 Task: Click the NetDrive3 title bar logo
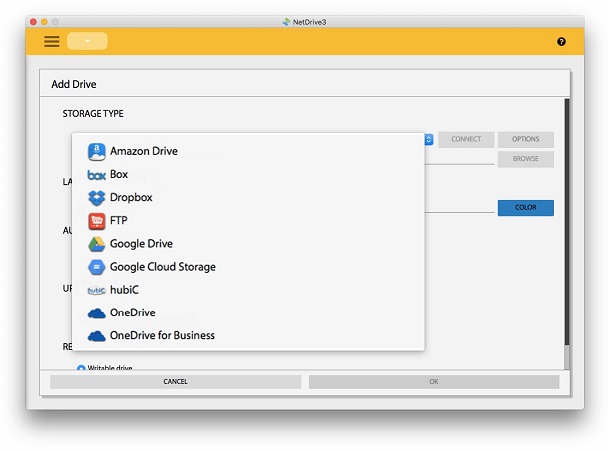286,22
